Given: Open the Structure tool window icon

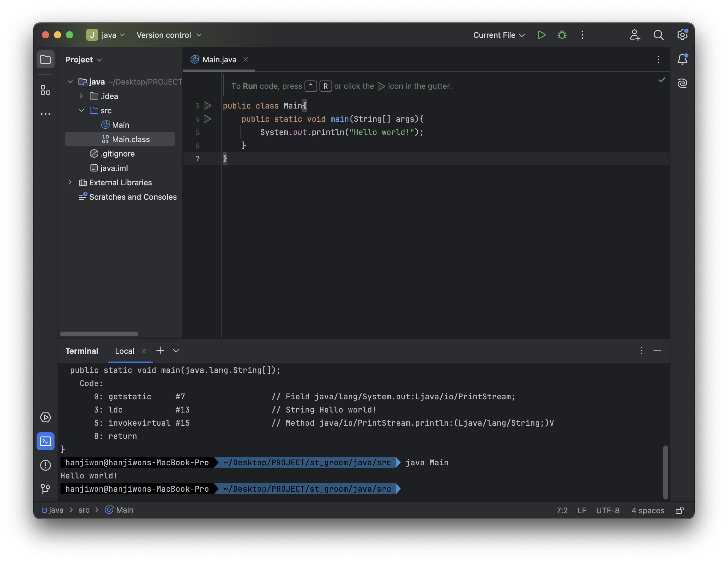Looking at the screenshot, I should click(x=45, y=90).
